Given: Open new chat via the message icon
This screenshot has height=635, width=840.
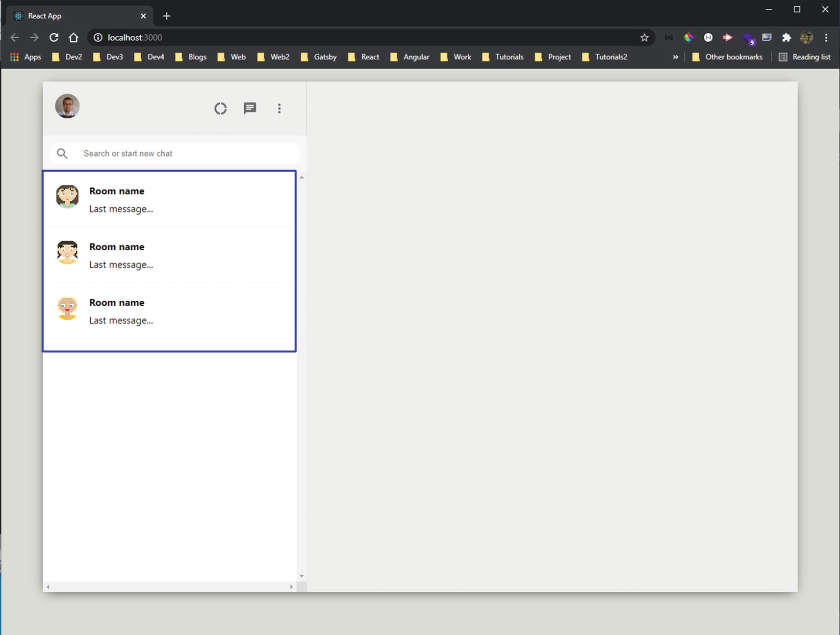Looking at the screenshot, I should coord(250,108).
